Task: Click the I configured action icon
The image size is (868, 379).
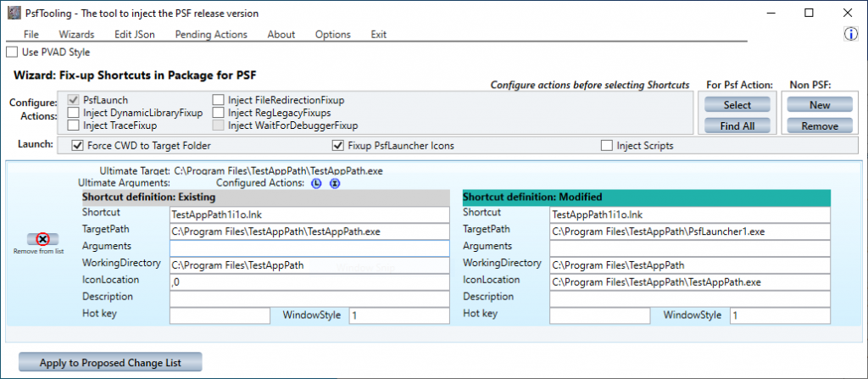Action: tap(334, 183)
